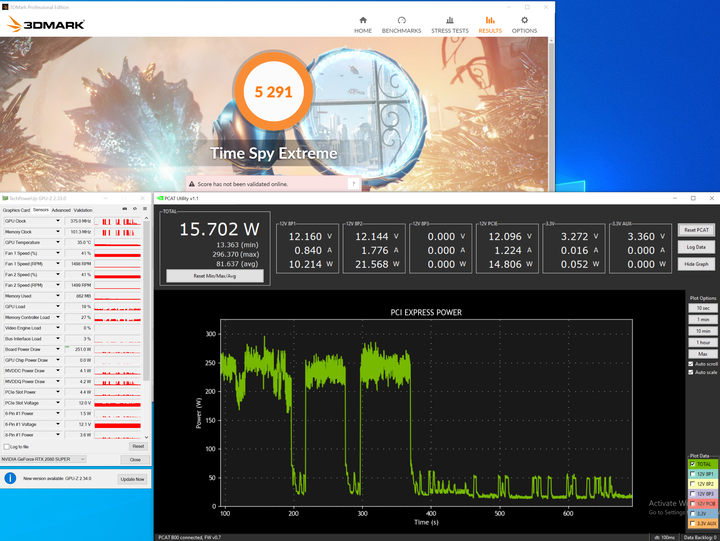This screenshot has width=720, height=541.
Task: Enable 12V 8P1 plot data checkbox
Action: coord(692,474)
